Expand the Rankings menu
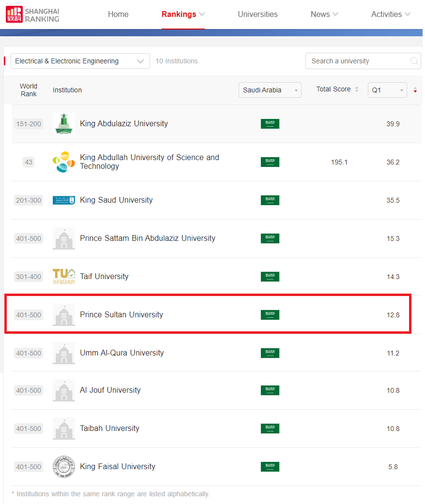Screen dimensions: 425x504 pos(183,15)
